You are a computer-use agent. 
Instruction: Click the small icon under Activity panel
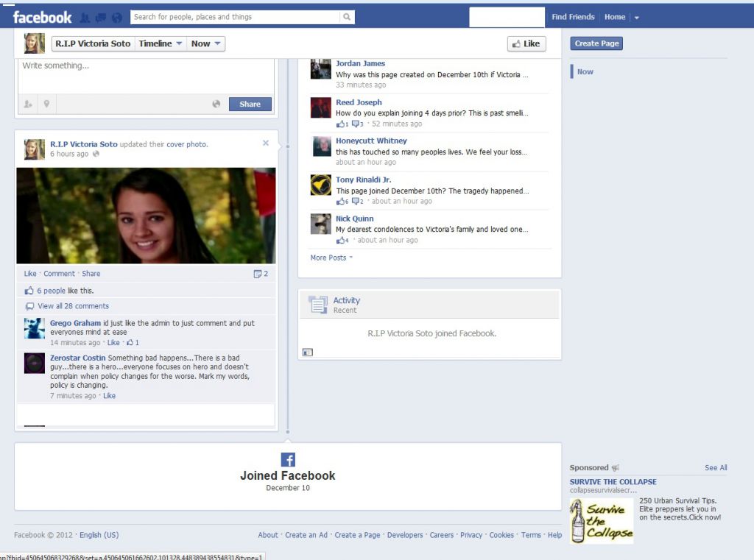(x=307, y=352)
